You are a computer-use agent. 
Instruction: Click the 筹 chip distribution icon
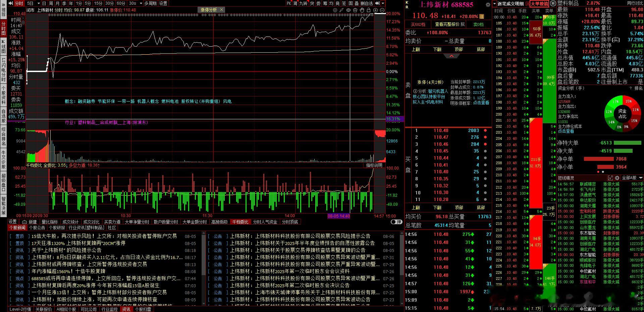click(325, 3)
